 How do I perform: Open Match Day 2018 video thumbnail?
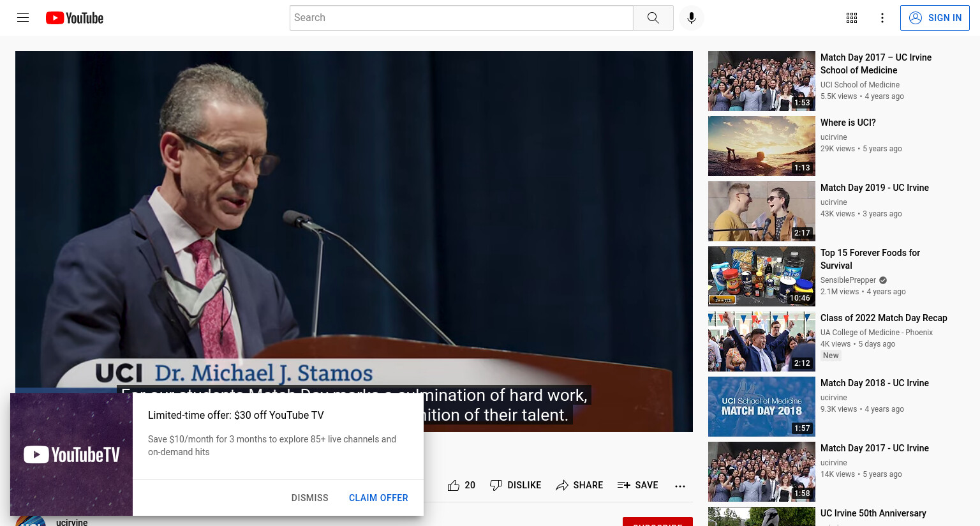click(762, 407)
